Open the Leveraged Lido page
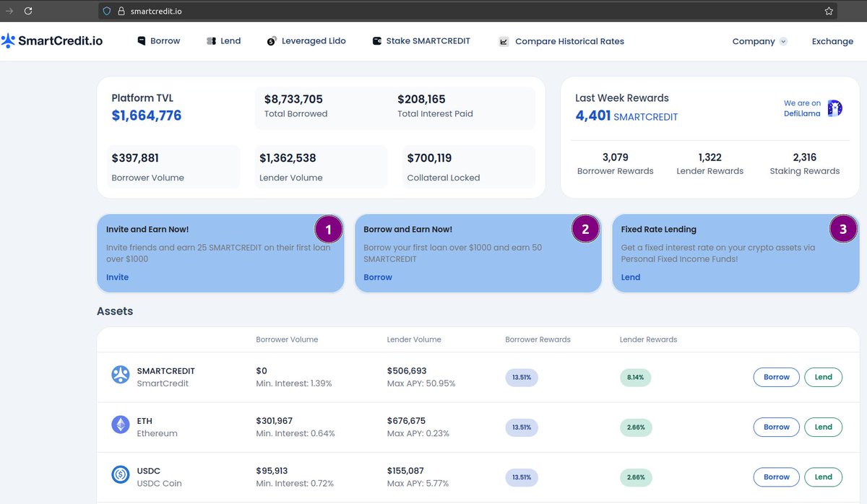Viewport: 867px width, 504px height. 306,41
